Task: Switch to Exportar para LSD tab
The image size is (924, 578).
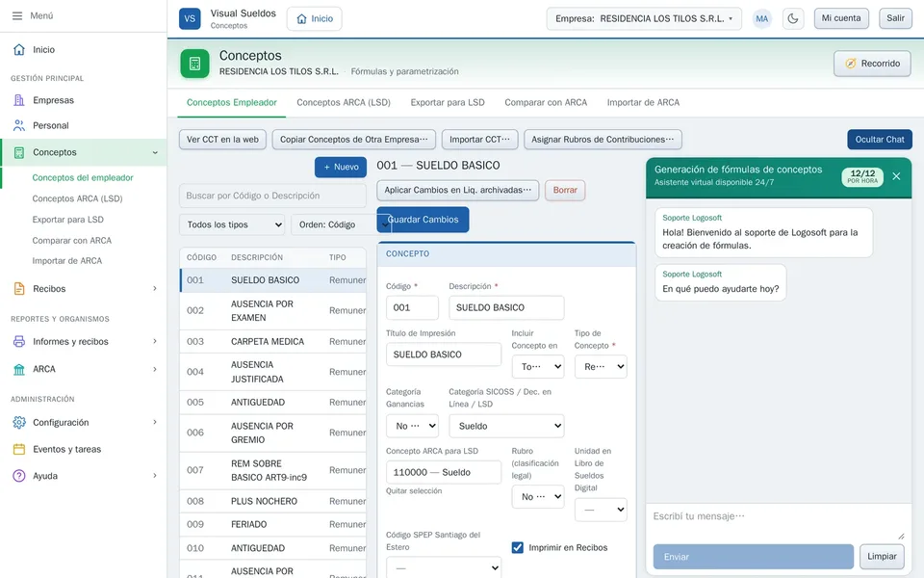Action: point(448,103)
